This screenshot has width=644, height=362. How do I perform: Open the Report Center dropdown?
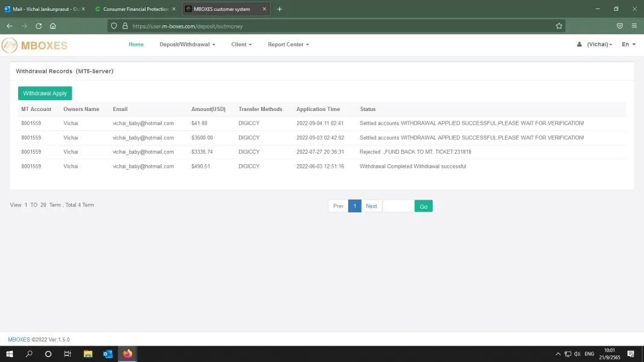point(289,44)
